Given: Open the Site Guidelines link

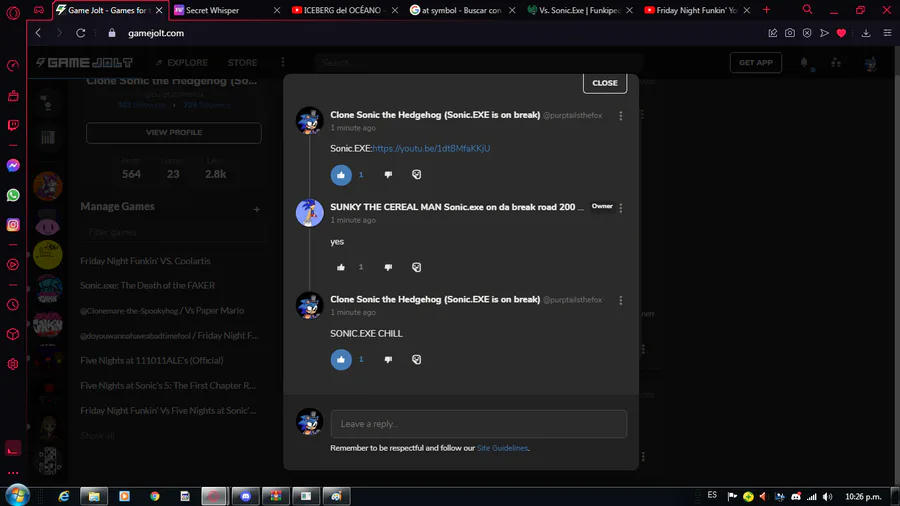Looking at the screenshot, I should pyautogui.click(x=502, y=448).
